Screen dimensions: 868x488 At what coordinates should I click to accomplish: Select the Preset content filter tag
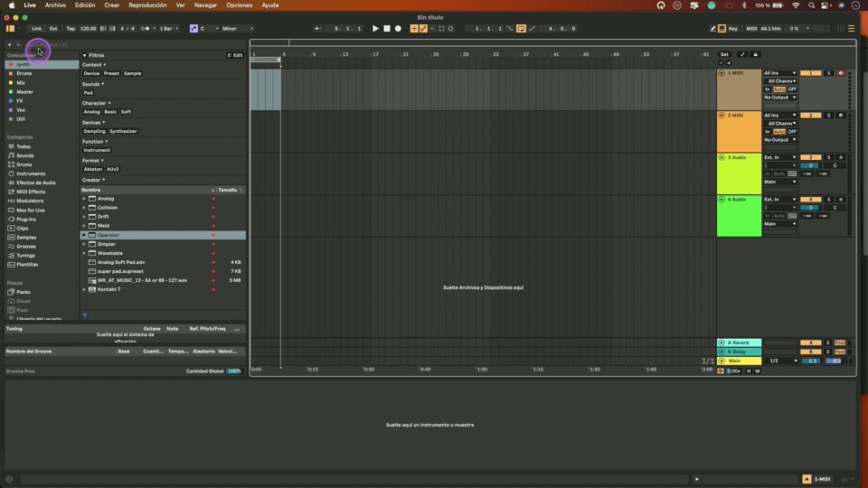[x=111, y=73]
